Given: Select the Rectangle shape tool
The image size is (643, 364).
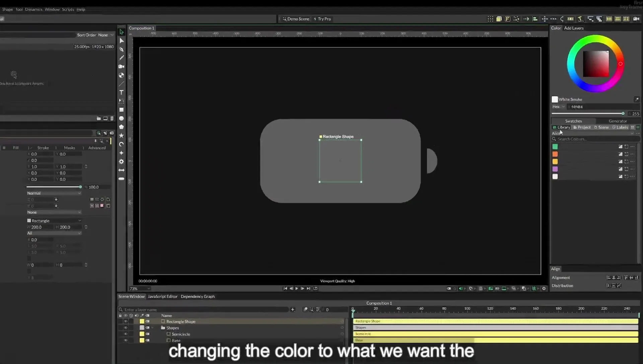Looking at the screenshot, I should [122, 110].
